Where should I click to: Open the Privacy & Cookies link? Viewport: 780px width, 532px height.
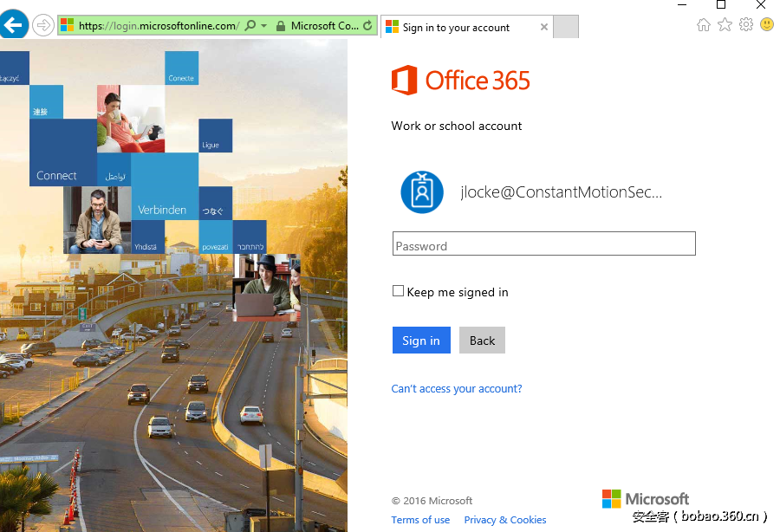[505, 520]
